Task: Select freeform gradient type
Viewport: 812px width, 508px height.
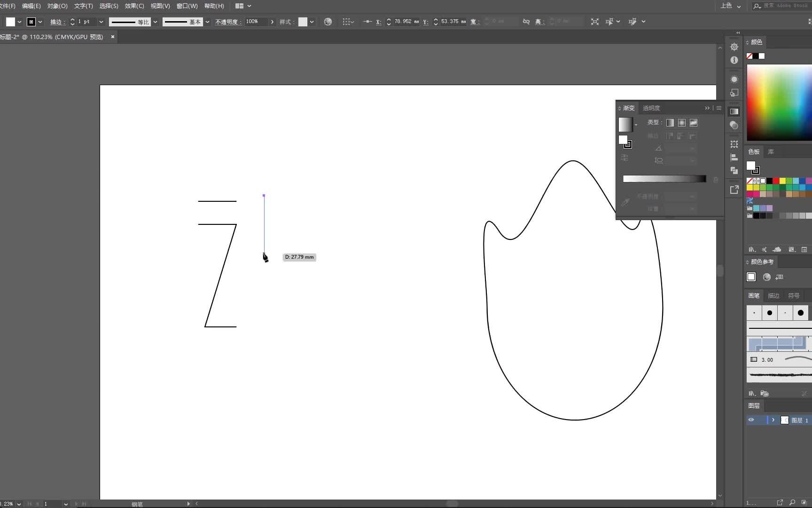Action: point(694,123)
